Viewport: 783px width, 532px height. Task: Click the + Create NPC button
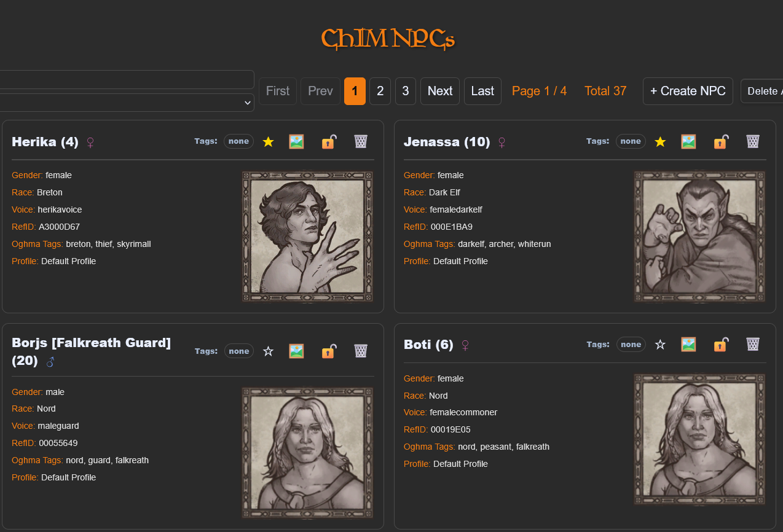tap(687, 91)
